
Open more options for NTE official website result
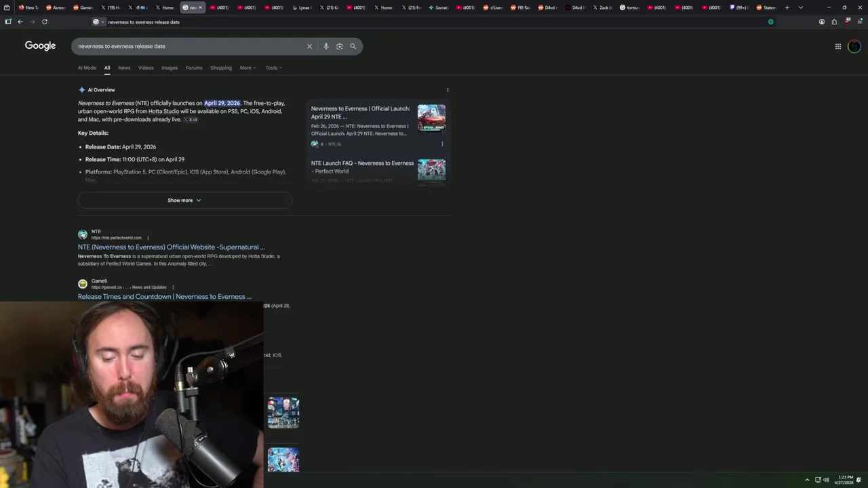pos(148,238)
